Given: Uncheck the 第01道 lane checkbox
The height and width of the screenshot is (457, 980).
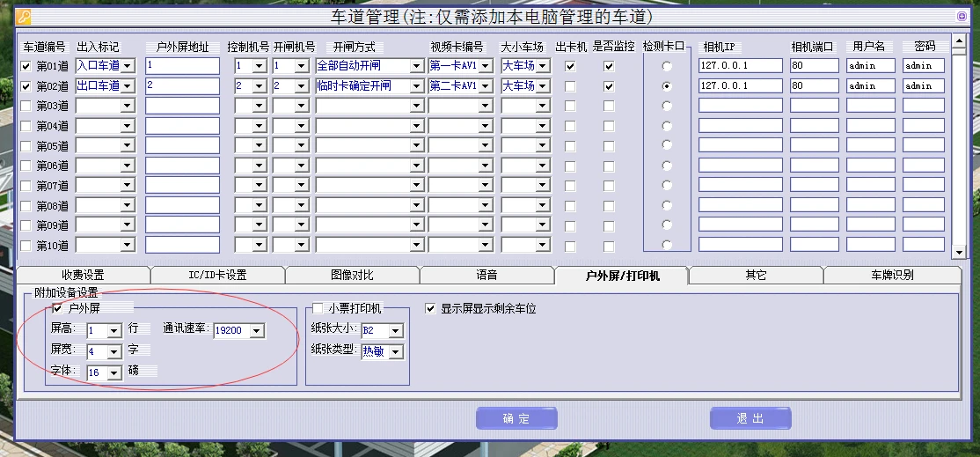Looking at the screenshot, I should [x=26, y=66].
